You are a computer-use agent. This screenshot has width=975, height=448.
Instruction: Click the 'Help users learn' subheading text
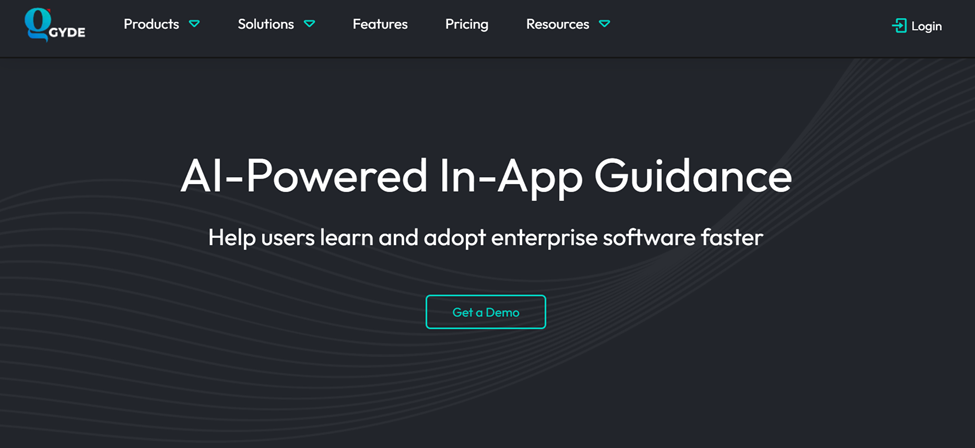(486, 237)
